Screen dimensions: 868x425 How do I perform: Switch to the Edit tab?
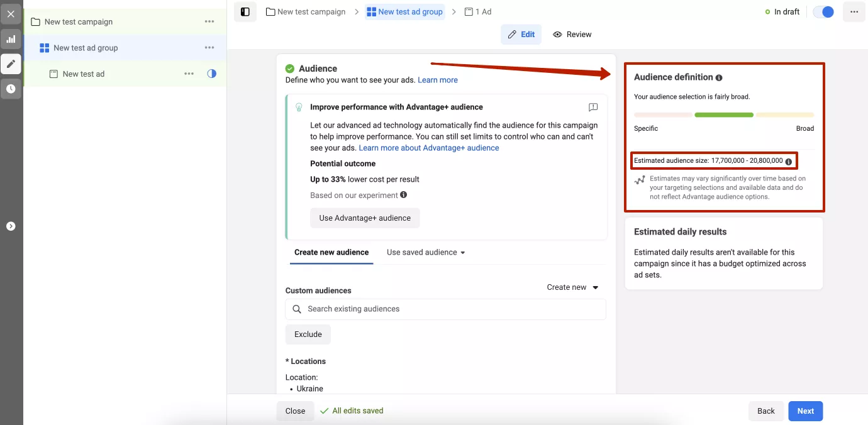(521, 35)
